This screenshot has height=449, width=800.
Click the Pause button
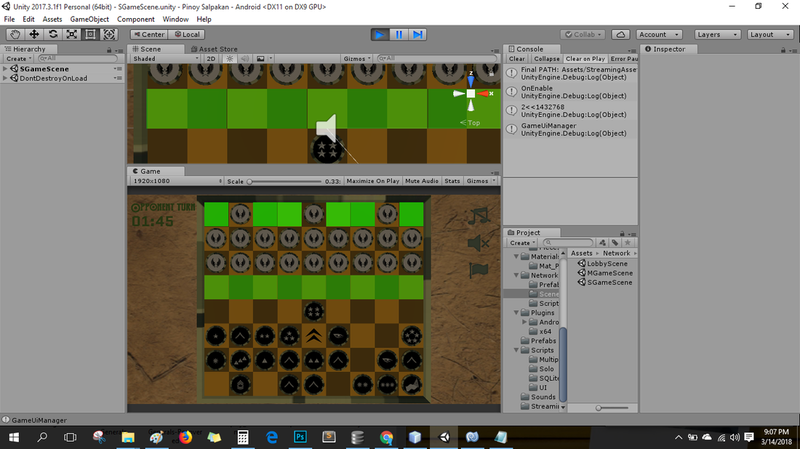(398, 34)
